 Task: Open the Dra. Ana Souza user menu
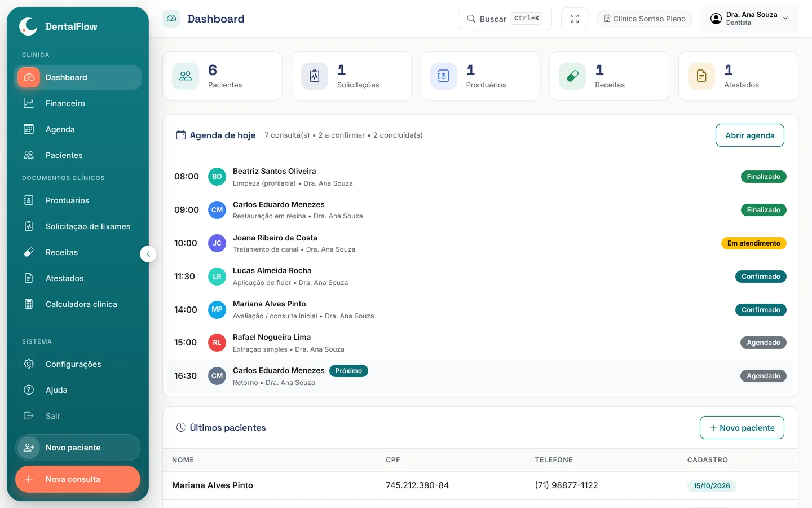click(749, 19)
